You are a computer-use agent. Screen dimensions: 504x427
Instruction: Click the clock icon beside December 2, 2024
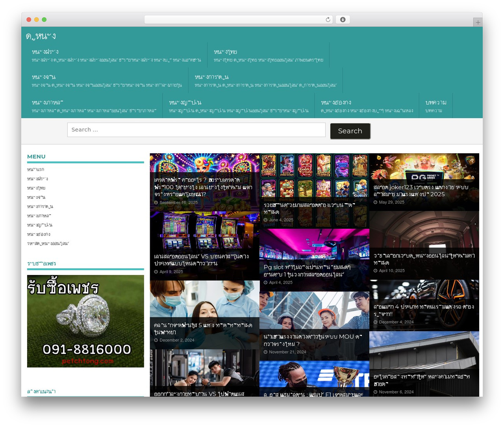coord(156,340)
